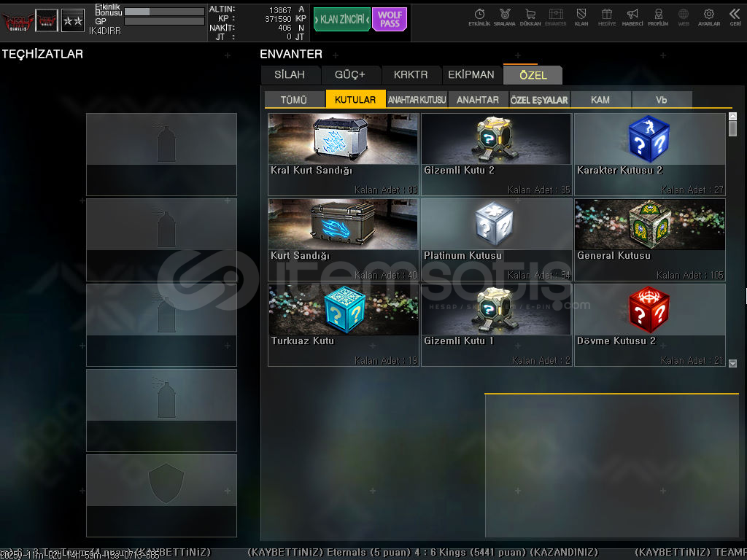This screenshot has width=747, height=560.
Task: Select the ANAHTAR sub-tab
Action: pos(478,100)
